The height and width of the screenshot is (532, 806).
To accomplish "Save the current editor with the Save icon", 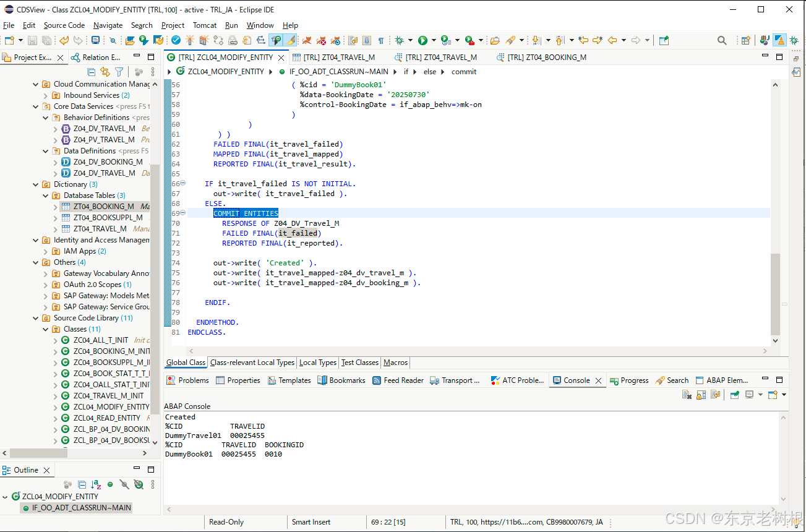I will coord(32,40).
